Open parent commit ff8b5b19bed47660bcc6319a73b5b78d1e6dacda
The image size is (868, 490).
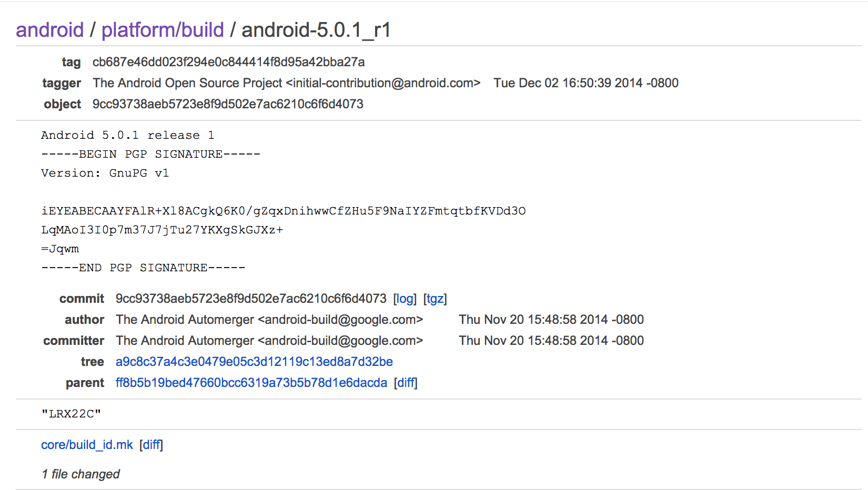click(251, 383)
